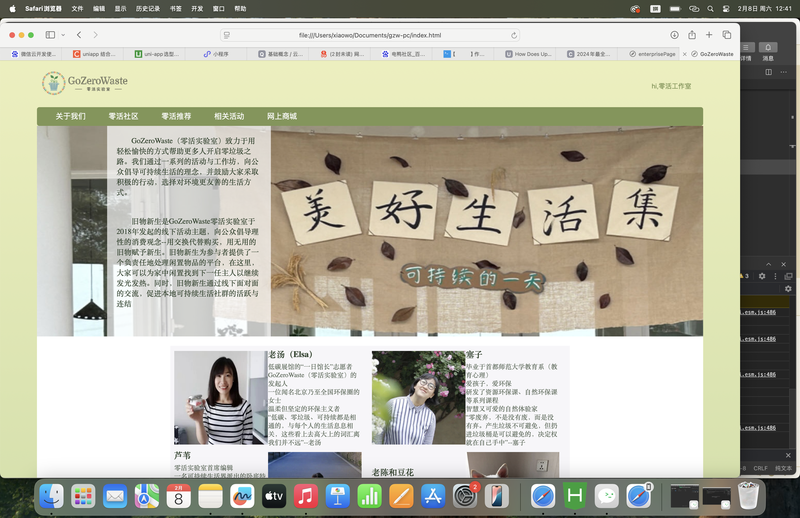
Task: Go back in Safari history
Action: click(x=79, y=35)
